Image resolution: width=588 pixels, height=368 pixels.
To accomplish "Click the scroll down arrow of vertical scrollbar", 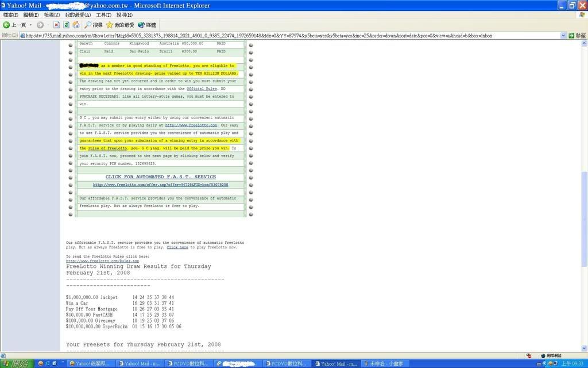I will [584, 348].
